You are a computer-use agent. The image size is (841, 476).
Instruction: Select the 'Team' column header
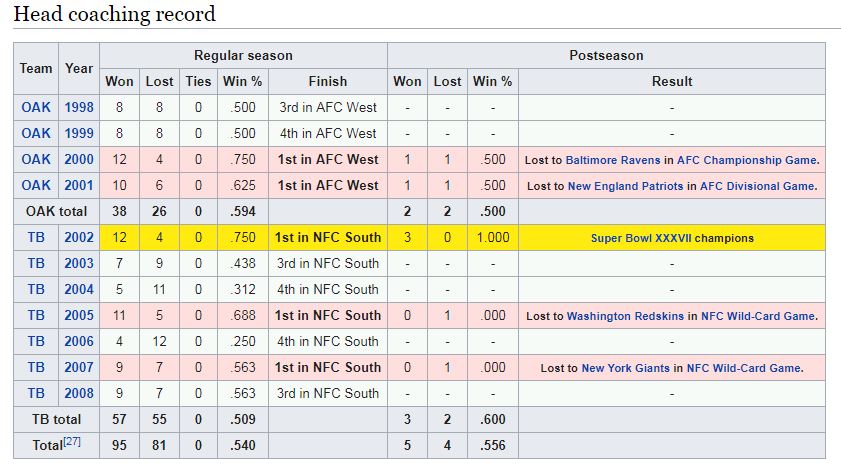click(x=36, y=68)
